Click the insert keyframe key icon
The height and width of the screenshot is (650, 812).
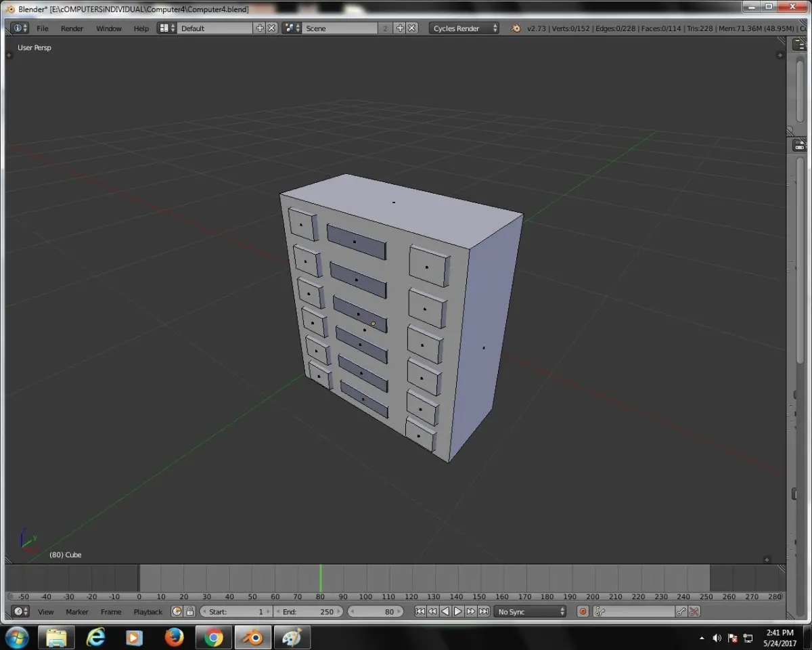coord(682,611)
